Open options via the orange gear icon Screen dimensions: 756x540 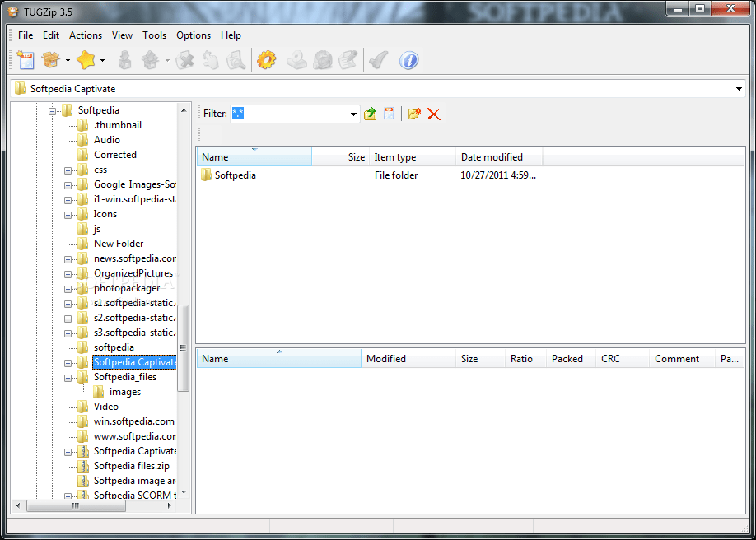point(266,60)
